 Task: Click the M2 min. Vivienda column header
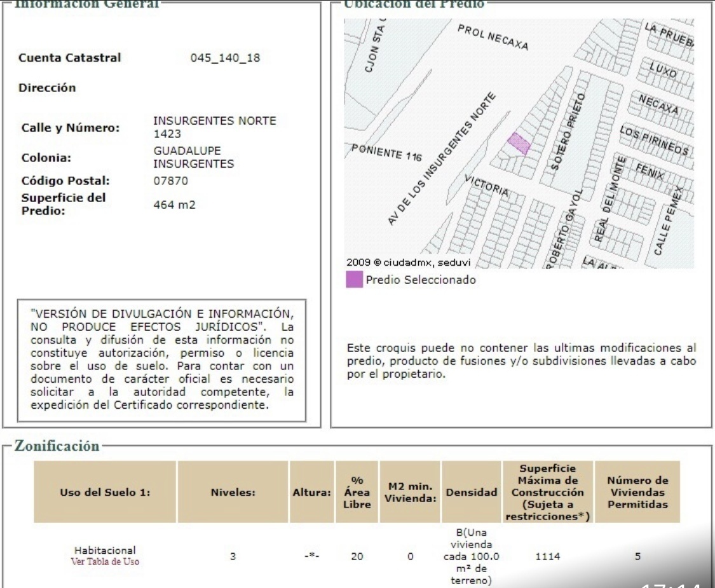pyautogui.click(x=410, y=492)
